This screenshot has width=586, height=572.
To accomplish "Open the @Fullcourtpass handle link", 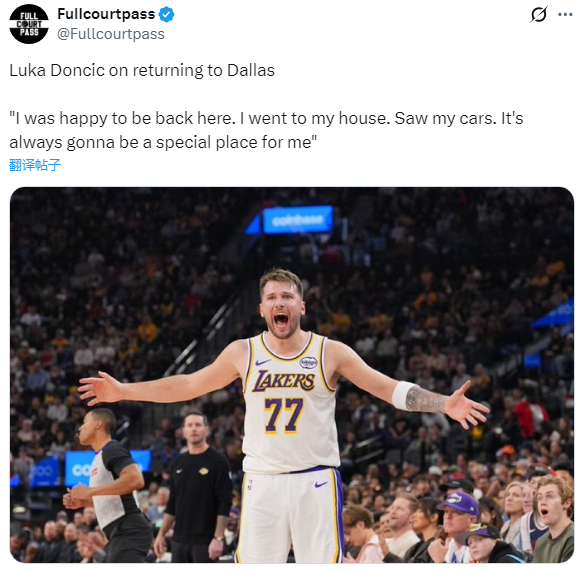I will coord(111,34).
